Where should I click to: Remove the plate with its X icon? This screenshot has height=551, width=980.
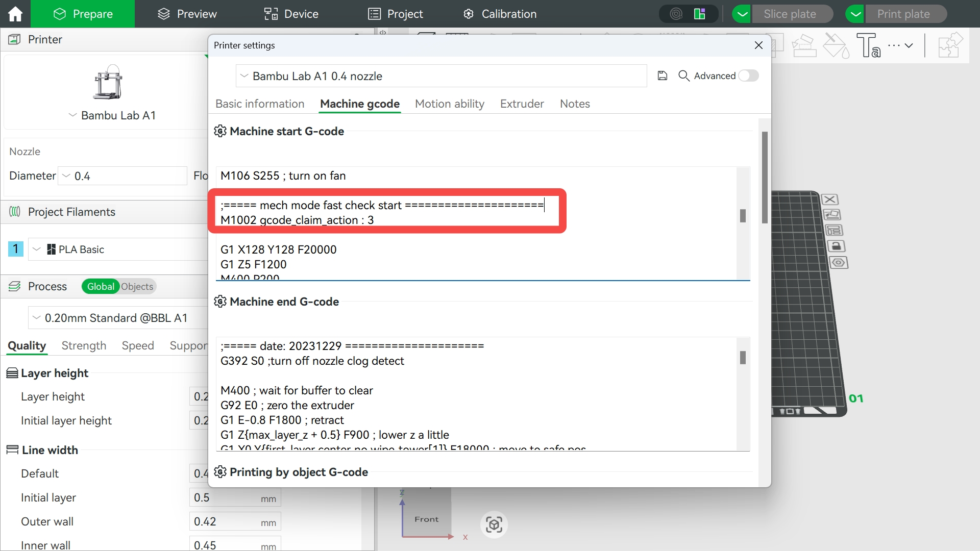[x=830, y=199]
